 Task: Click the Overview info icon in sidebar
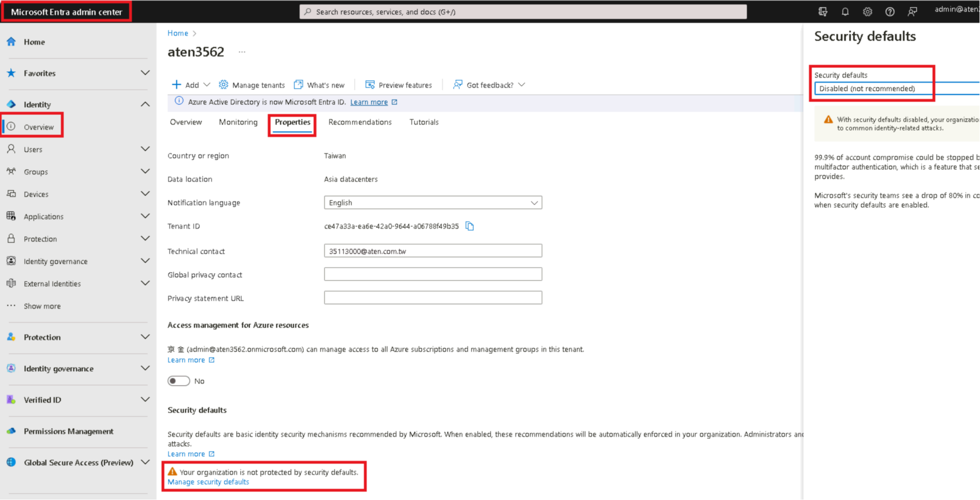[x=11, y=127]
